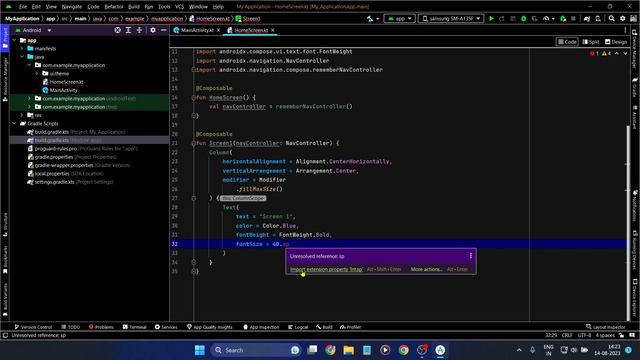Viewport: 640px width, 360px height.
Task: Collapse the app module tree node
Action: [x=15, y=40]
